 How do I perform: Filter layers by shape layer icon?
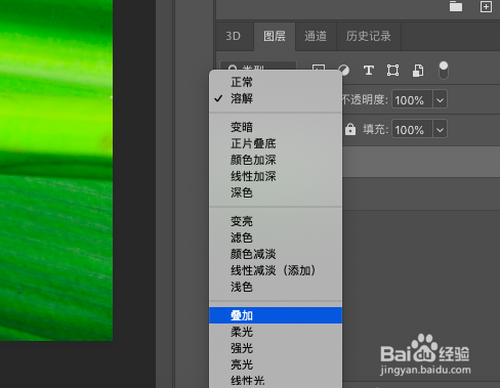point(393,70)
